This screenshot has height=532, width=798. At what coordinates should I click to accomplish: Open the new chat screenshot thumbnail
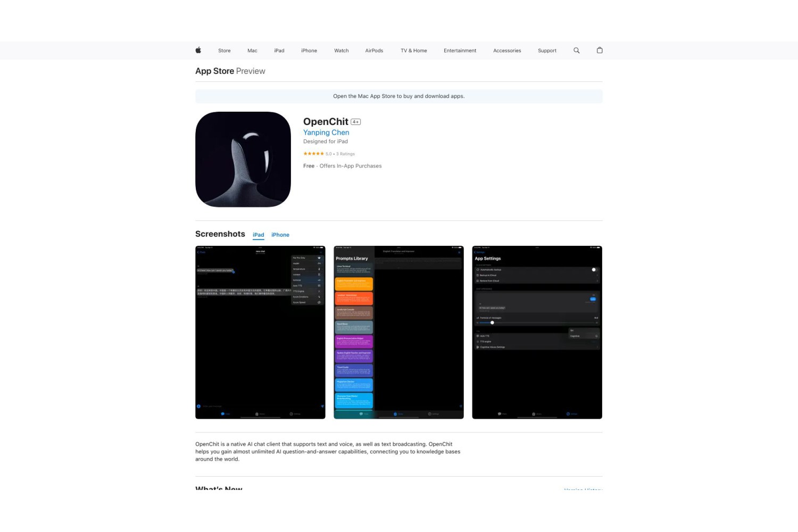coord(260,332)
